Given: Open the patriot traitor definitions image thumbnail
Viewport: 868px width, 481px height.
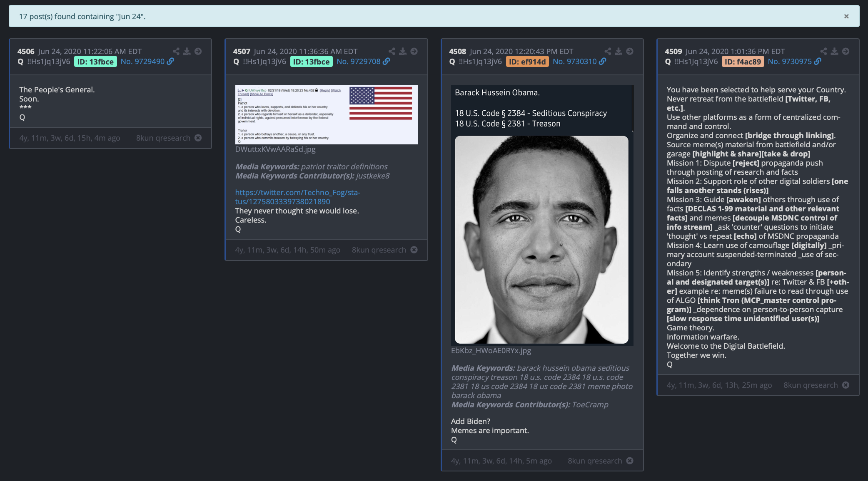Looking at the screenshot, I should [326, 114].
